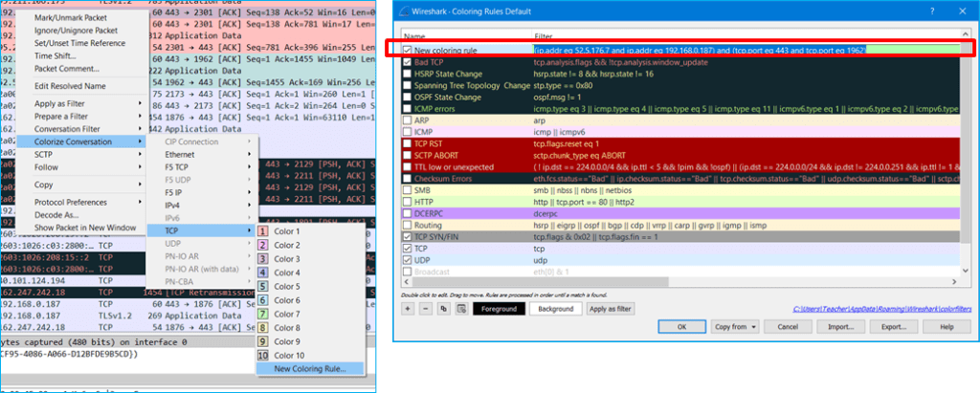Click the New coloring rule filter field
This screenshot has width=980, height=393.
746,50
